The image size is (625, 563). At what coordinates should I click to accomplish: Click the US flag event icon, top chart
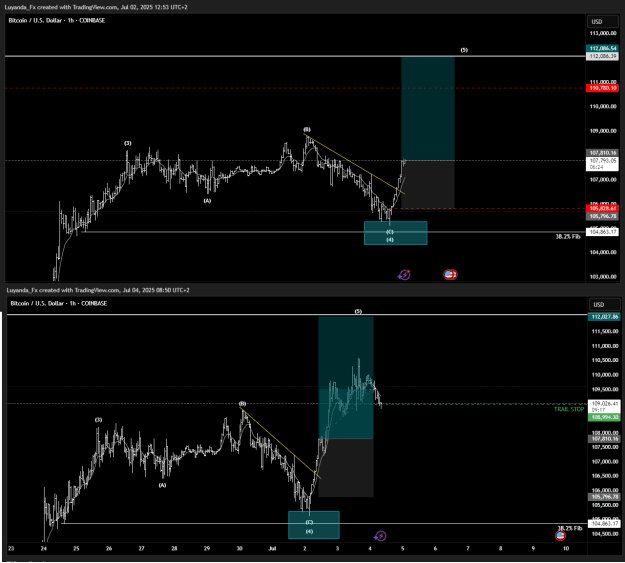450,275
